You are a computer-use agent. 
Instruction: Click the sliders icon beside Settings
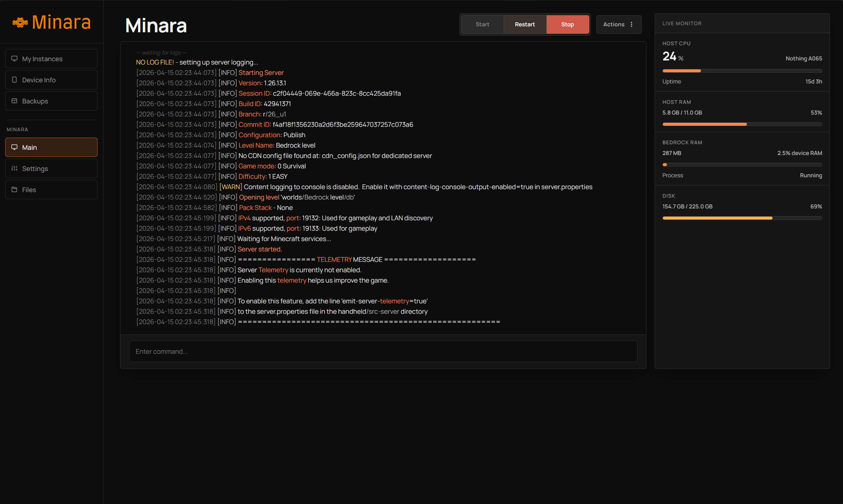[x=14, y=168]
